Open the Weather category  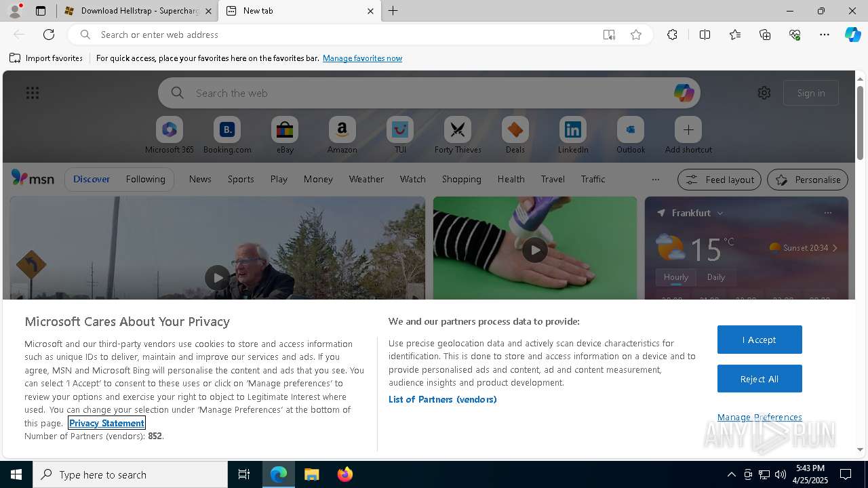point(366,179)
